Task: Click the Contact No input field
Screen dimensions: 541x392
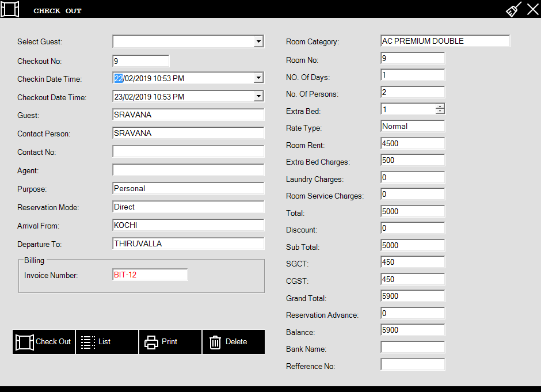Action: (188, 152)
